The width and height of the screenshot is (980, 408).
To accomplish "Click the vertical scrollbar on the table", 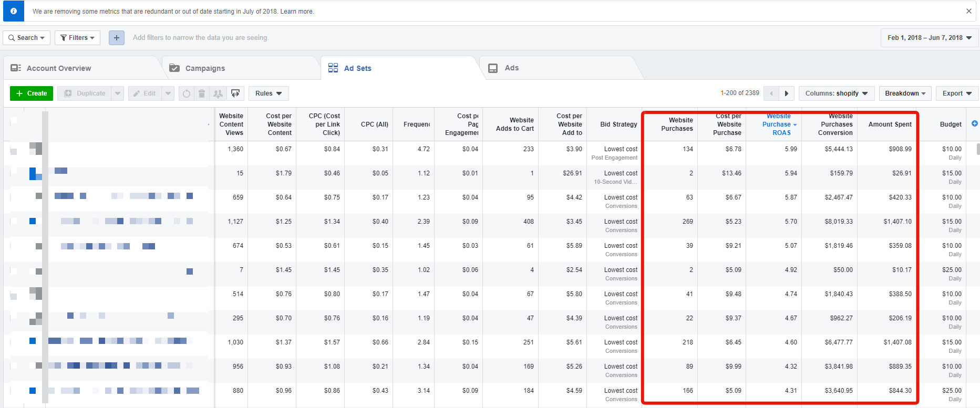I will [x=977, y=149].
